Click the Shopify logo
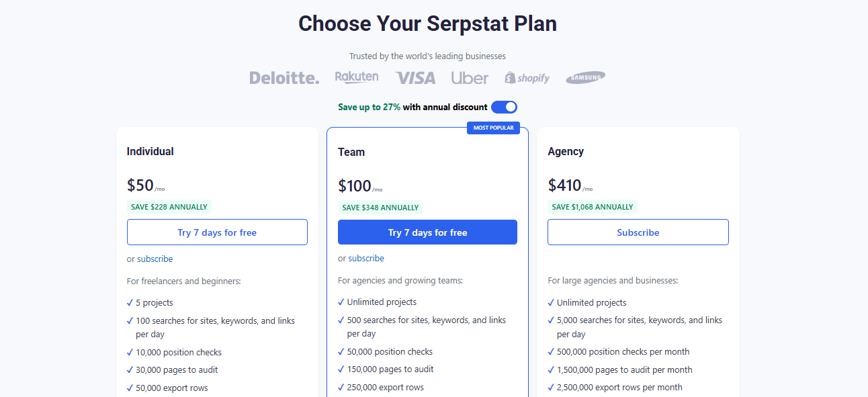The image size is (868, 397). pyautogui.click(x=527, y=78)
